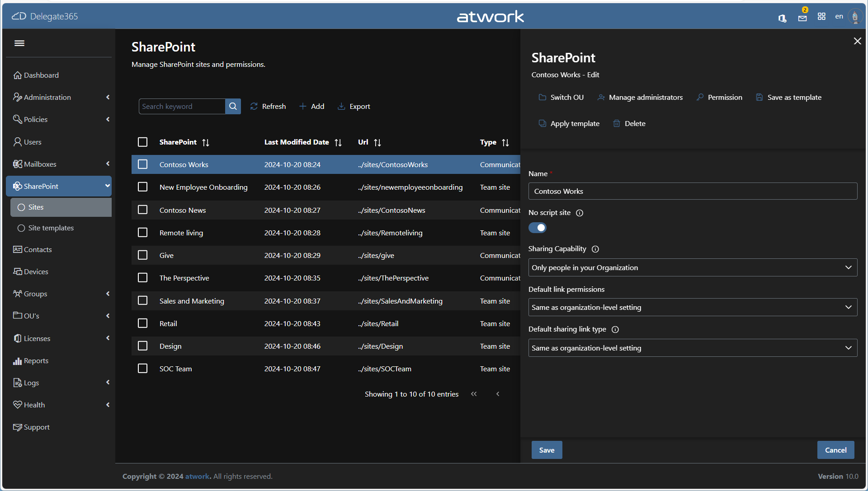Expand the OU's menu

point(59,316)
